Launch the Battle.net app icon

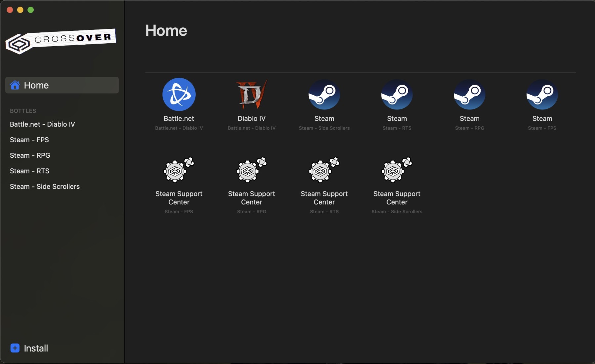pyautogui.click(x=179, y=95)
